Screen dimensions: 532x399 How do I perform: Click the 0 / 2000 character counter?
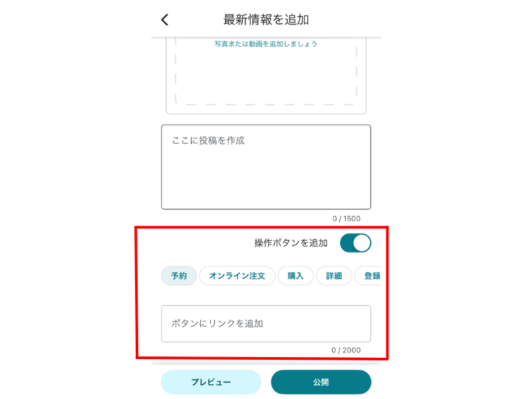tap(346, 350)
